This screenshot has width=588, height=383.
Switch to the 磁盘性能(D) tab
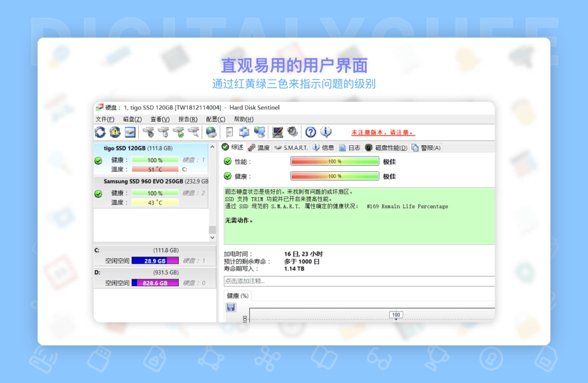point(386,148)
